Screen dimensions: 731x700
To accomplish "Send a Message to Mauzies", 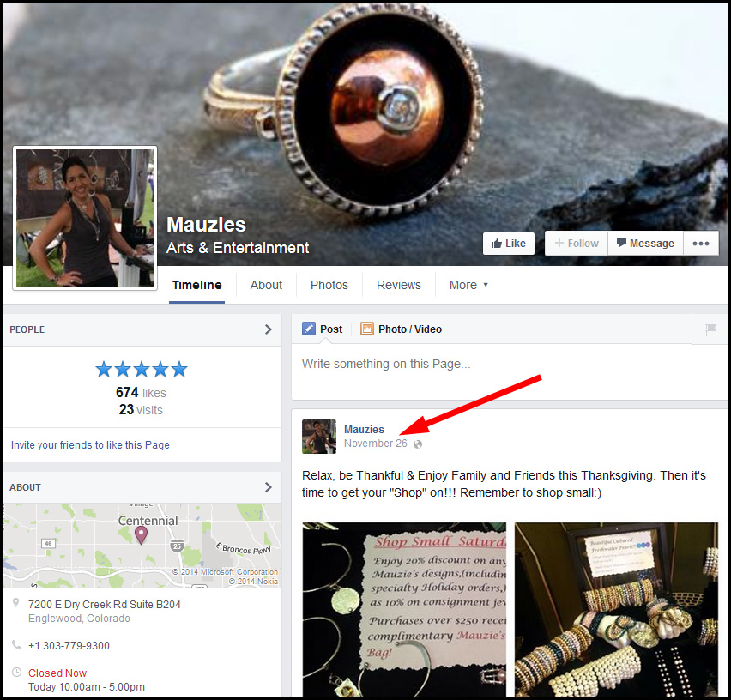I will coord(645,244).
